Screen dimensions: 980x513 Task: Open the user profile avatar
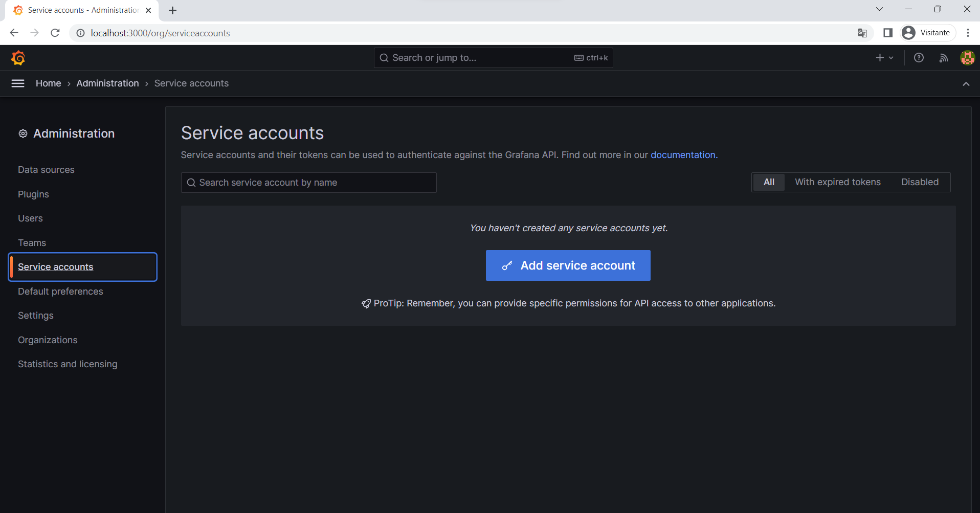[x=967, y=58]
